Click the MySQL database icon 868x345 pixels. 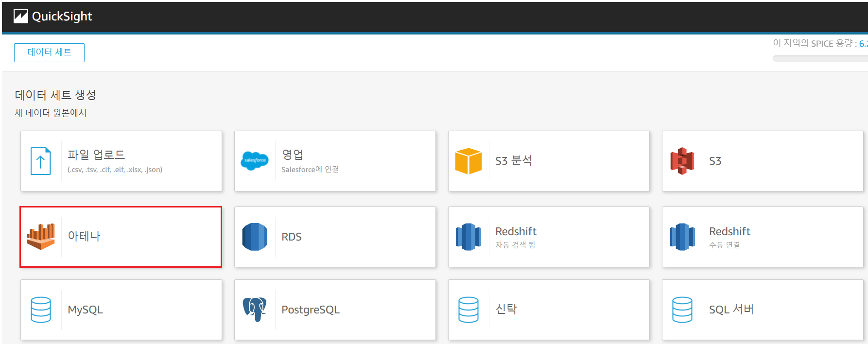41,310
